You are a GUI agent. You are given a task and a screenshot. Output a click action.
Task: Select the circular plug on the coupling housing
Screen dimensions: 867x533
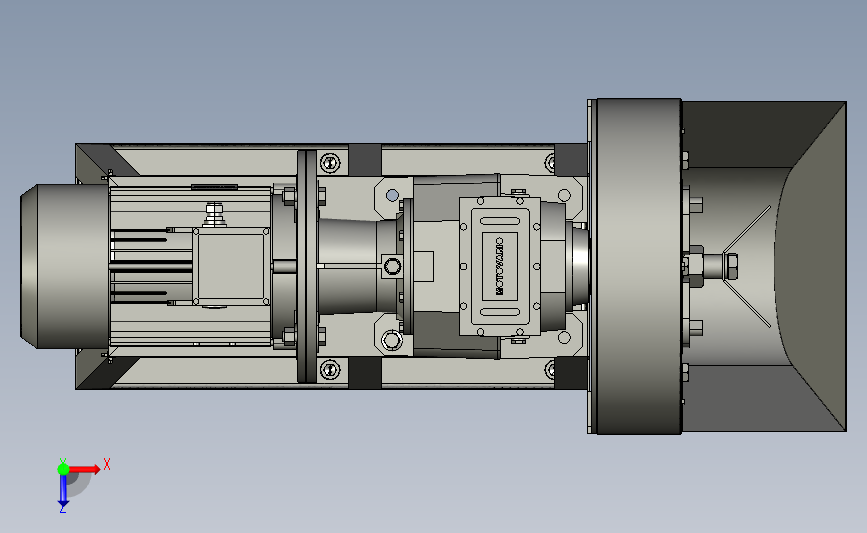393,266
